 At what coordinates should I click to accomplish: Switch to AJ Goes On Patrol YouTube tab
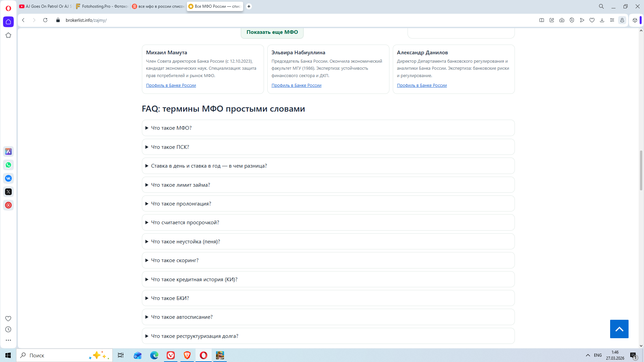coord(46,6)
